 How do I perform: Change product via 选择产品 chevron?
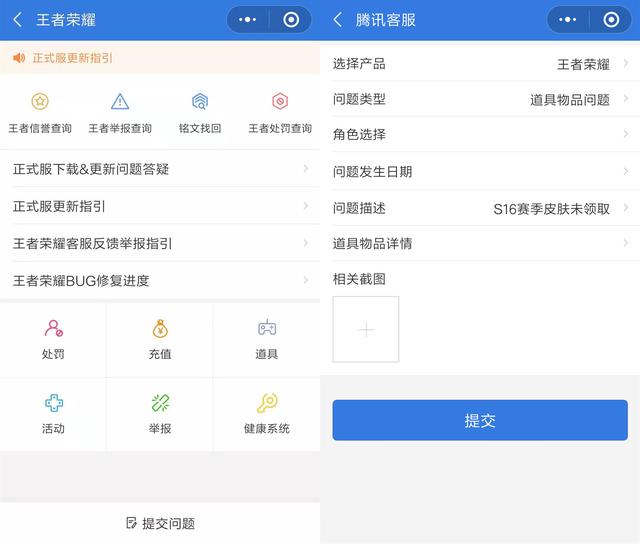click(x=626, y=63)
